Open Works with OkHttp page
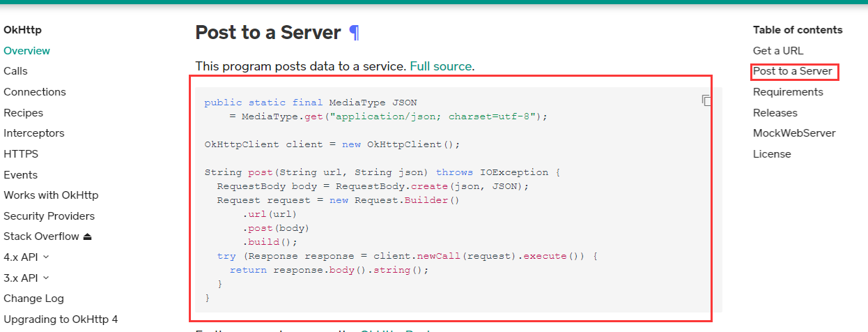868x332 pixels. click(x=51, y=195)
